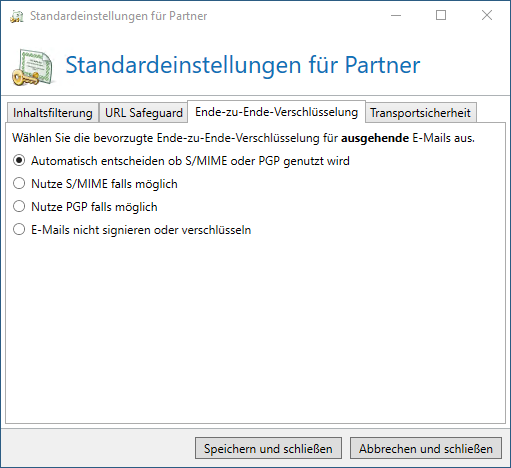Click the small title bar application icon
This screenshot has width=511, height=468.
tap(17, 16)
